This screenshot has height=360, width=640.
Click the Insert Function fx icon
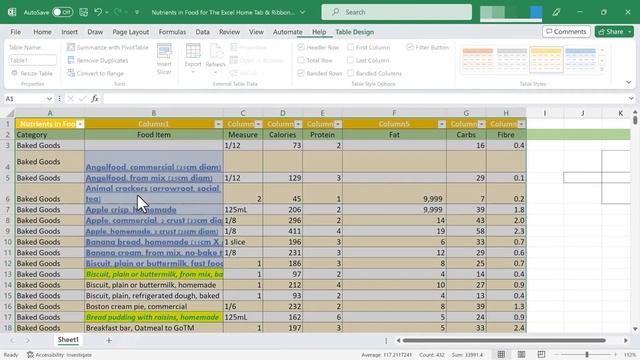click(x=95, y=99)
